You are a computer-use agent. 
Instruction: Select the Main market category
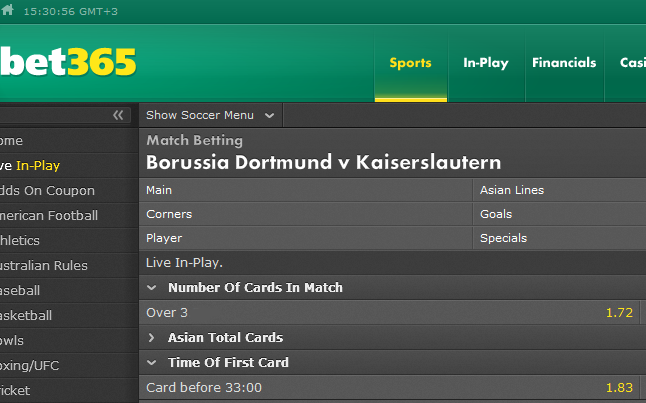click(305, 190)
